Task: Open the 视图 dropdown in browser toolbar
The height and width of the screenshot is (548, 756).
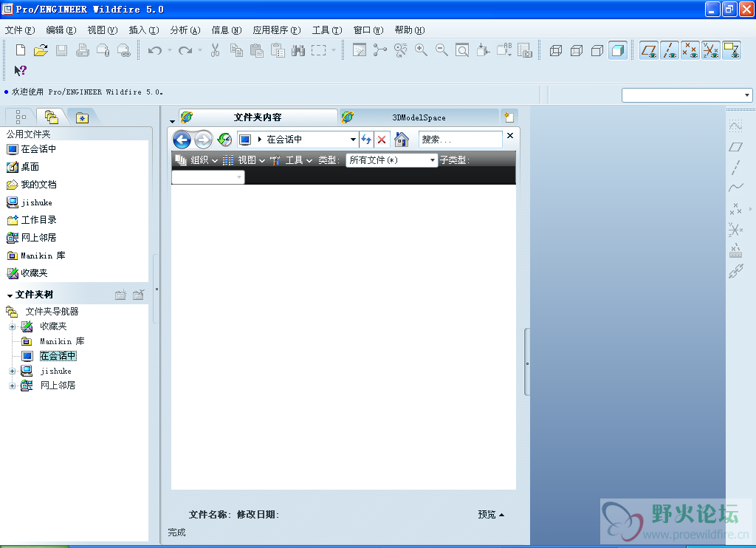Action: point(244,160)
